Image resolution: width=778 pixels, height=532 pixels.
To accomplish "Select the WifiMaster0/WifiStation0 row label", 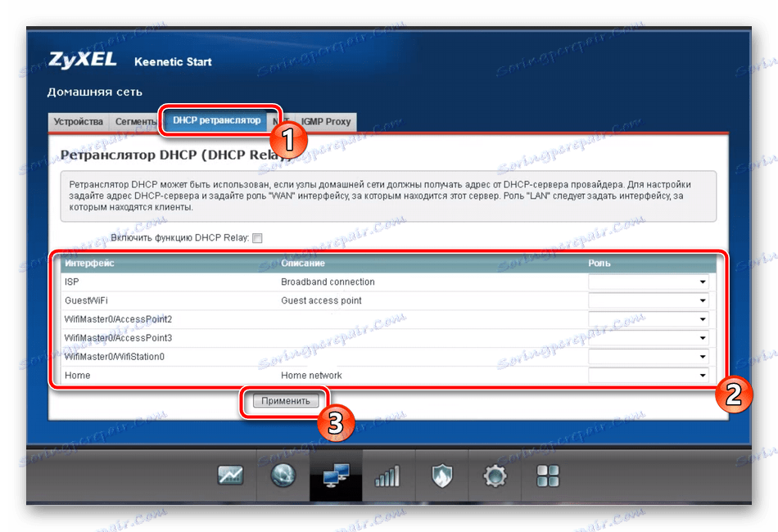I will [x=114, y=357].
